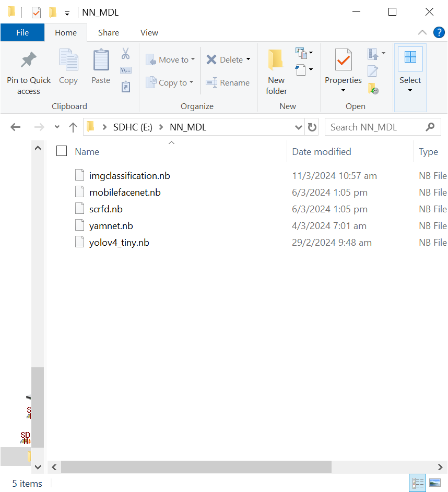Select the yolov4_tiny.nb file
The width and height of the screenshot is (448, 492).
pos(119,243)
